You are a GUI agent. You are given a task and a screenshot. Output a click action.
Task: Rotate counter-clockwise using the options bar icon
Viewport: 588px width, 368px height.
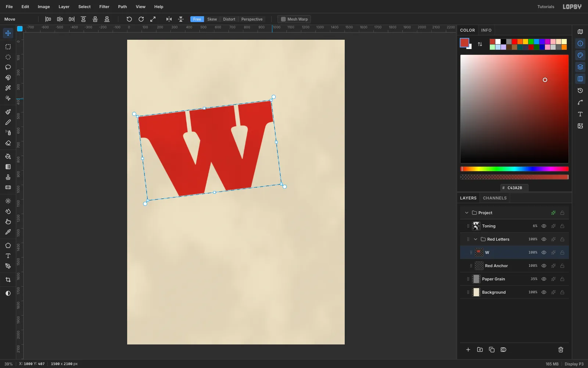point(129,19)
